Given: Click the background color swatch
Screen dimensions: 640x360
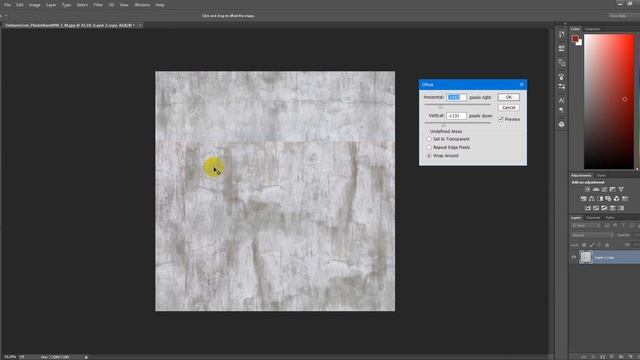Looking at the screenshot, I should 580,42.
